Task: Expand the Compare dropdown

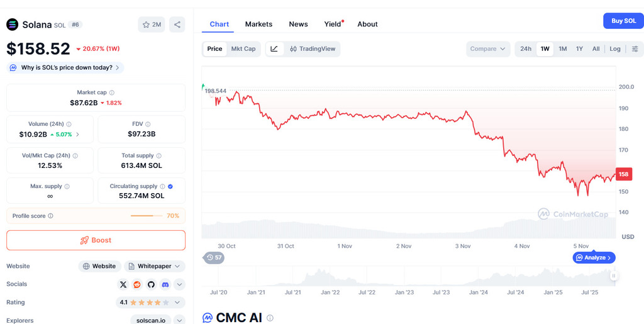Action: (x=488, y=49)
